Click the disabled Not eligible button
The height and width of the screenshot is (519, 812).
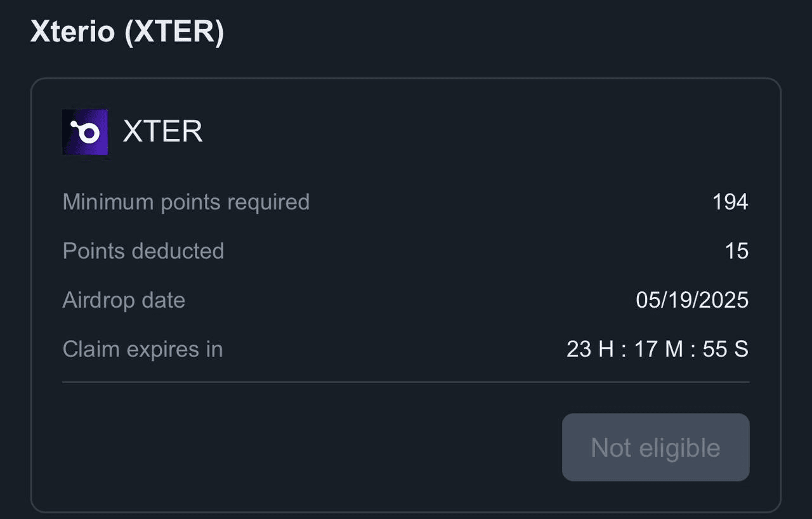pos(655,447)
